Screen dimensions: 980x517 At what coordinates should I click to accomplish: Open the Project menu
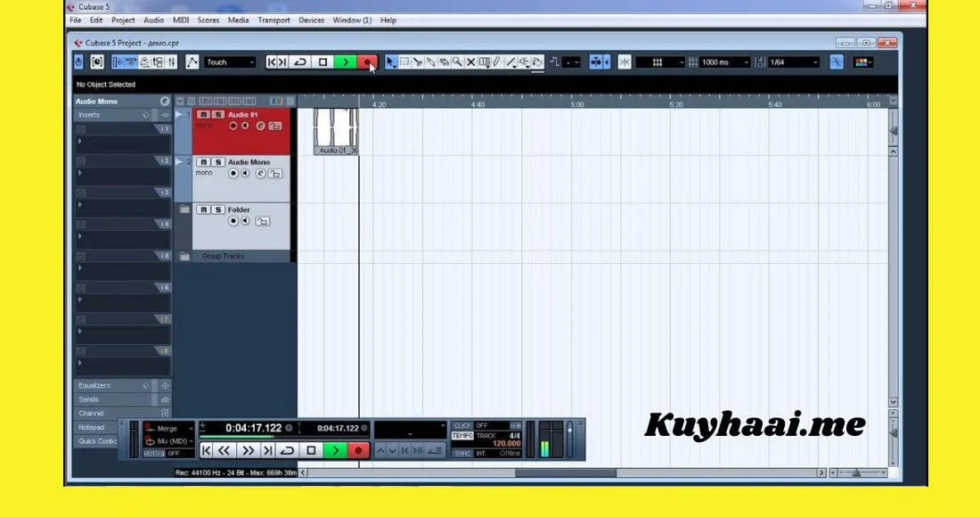(123, 20)
